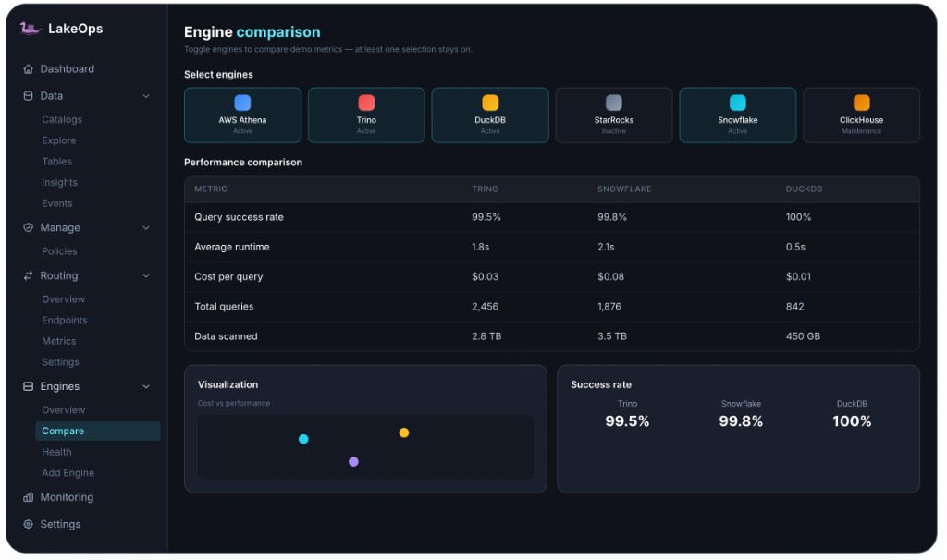Click the red Trino engine icon
947x560 pixels.
366,103
